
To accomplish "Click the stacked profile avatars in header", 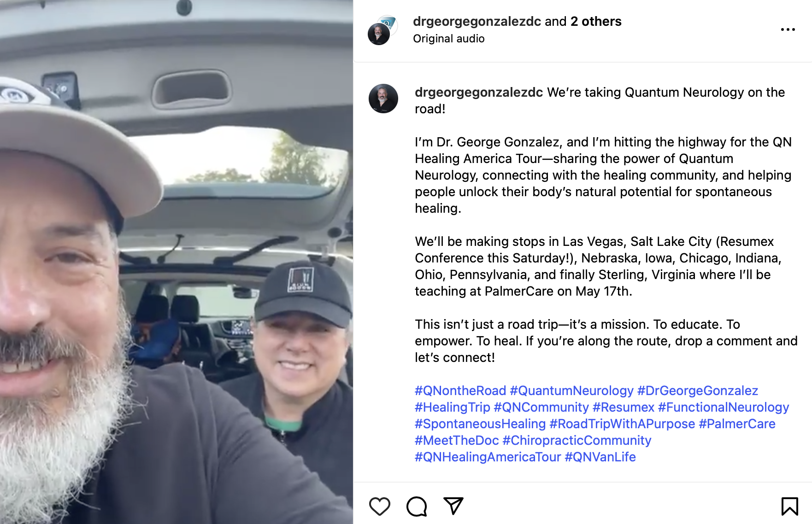I will (382, 30).
